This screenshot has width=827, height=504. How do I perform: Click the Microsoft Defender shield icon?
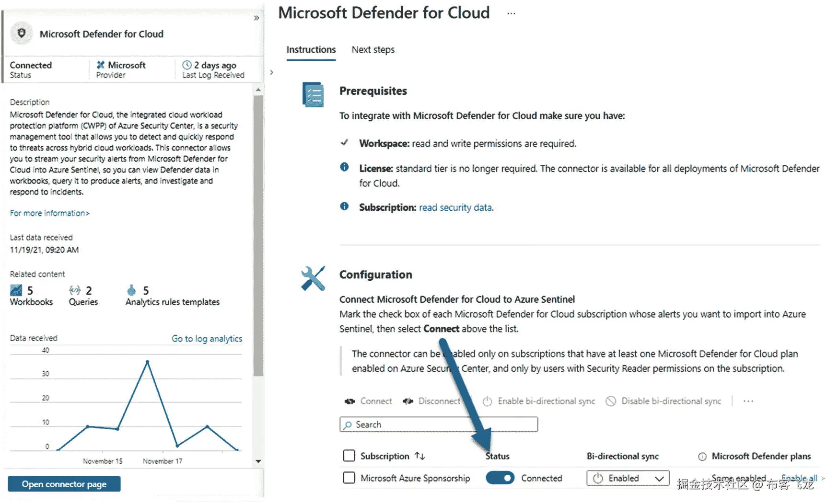pos(21,34)
